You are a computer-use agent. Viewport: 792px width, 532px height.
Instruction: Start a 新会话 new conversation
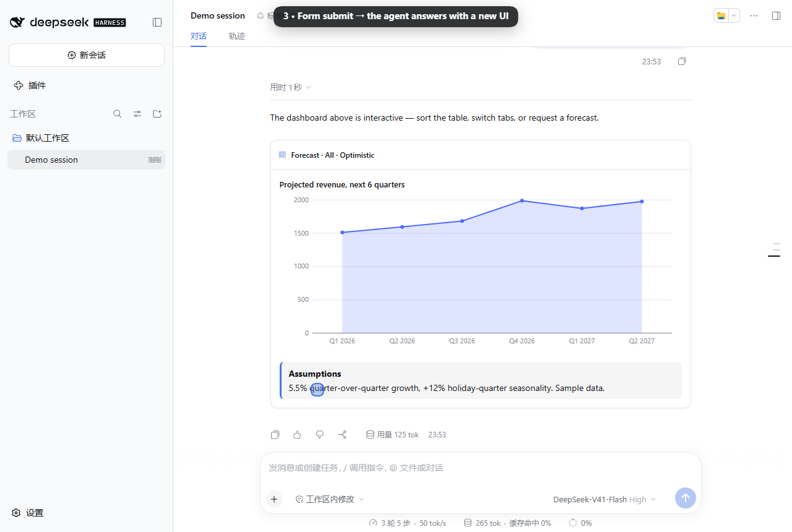coord(87,55)
